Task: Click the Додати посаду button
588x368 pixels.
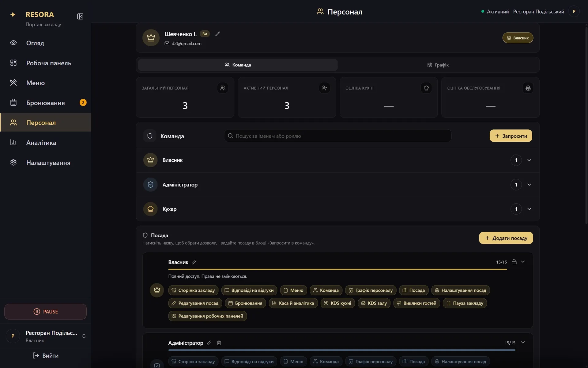Action: [x=506, y=238]
